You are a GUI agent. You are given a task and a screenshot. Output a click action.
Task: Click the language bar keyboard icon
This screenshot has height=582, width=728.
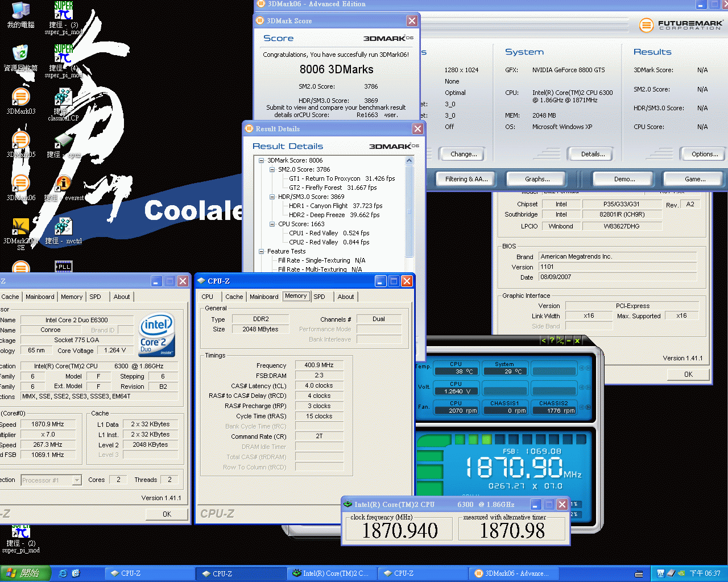(x=639, y=573)
